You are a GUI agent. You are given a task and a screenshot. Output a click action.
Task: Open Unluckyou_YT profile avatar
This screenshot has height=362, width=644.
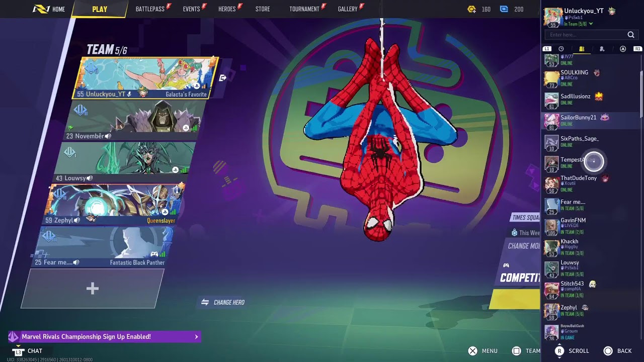(x=553, y=17)
